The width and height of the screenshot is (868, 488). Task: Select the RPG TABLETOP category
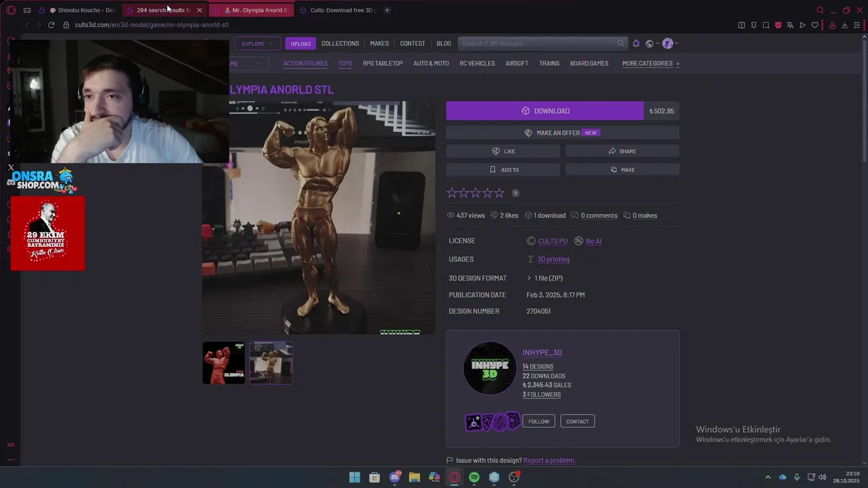pos(382,63)
